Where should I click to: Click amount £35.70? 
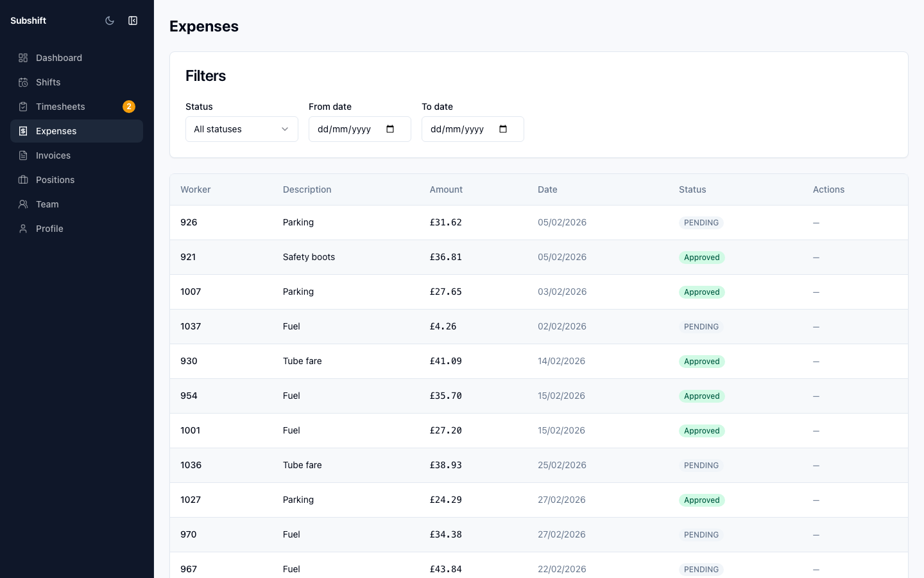(x=446, y=396)
